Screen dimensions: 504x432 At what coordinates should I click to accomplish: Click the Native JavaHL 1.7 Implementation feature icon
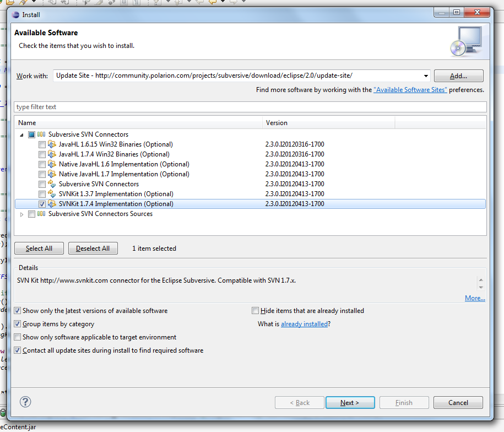pyautogui.click(x=52, y=174)
